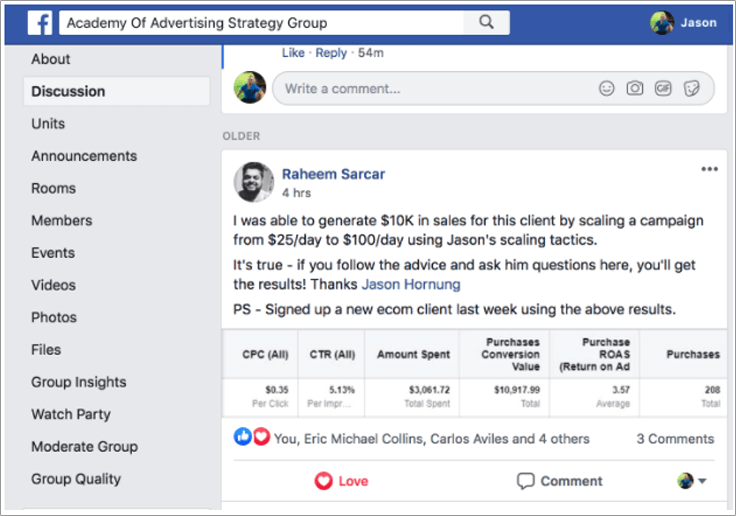The height and width of the screenshot is (516, 736).
Task: Attach a photo with the camera icon
Action: click(x=635, y=88)
